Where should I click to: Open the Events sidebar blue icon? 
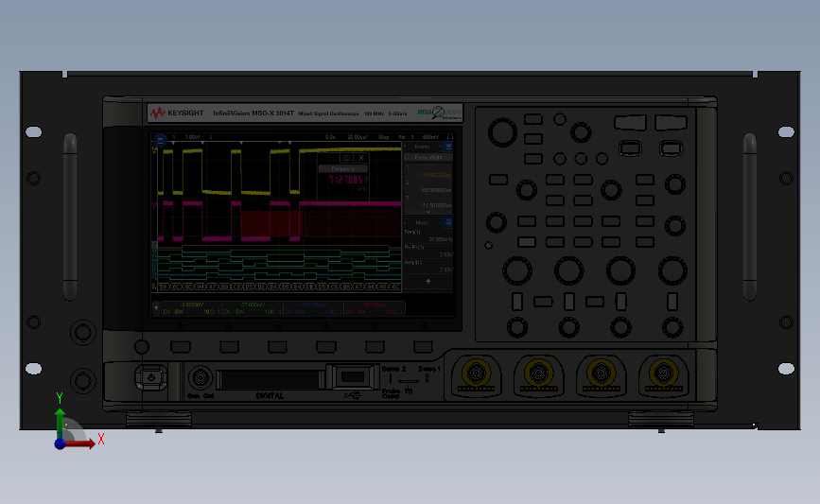447,147
